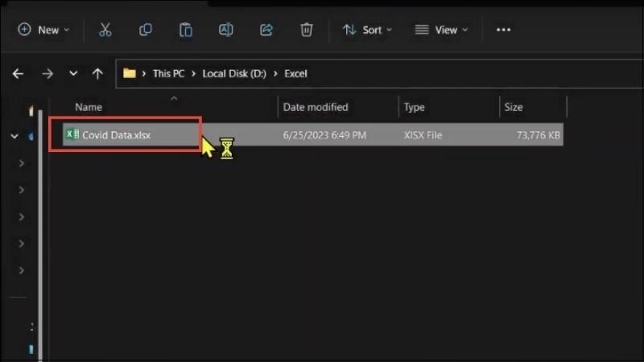Click the Delete trash icon
The width and height of the screenshot is (644, 362).
tap(307, 30)
